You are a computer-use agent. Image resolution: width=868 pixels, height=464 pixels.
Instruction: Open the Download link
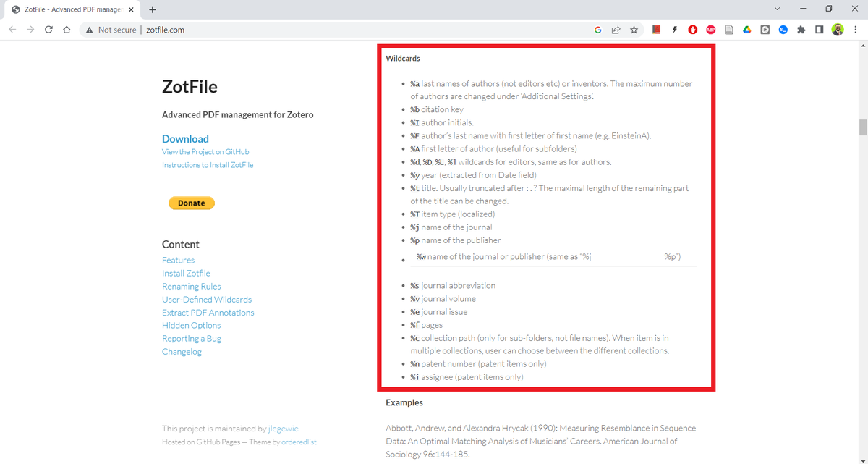click(185, 138)
